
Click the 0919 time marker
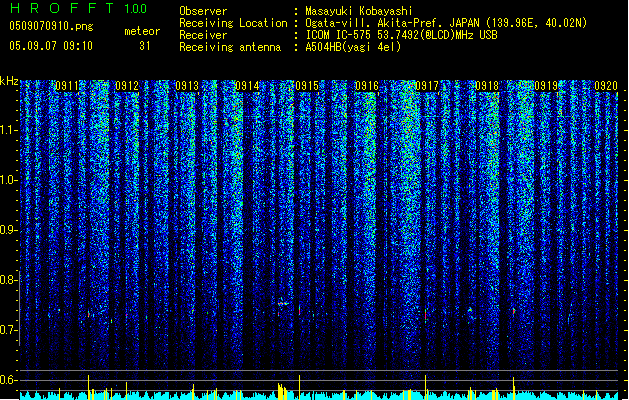[546, 86]
